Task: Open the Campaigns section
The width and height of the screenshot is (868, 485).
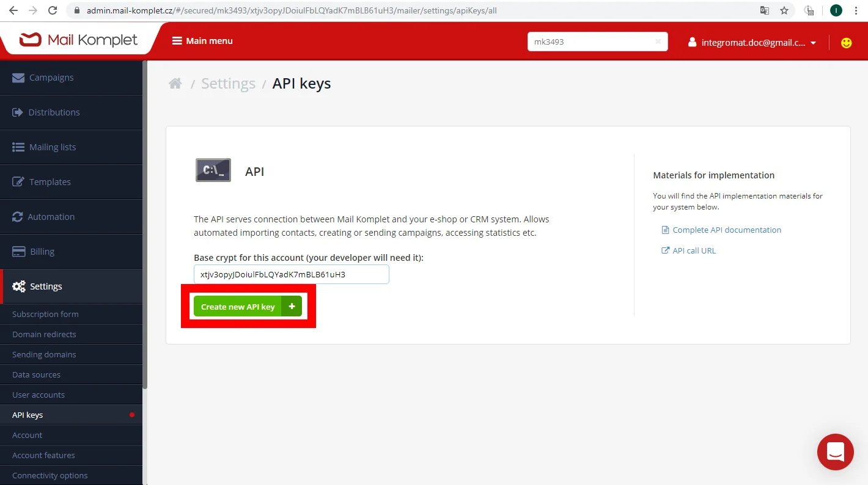Action: [71, 78]
